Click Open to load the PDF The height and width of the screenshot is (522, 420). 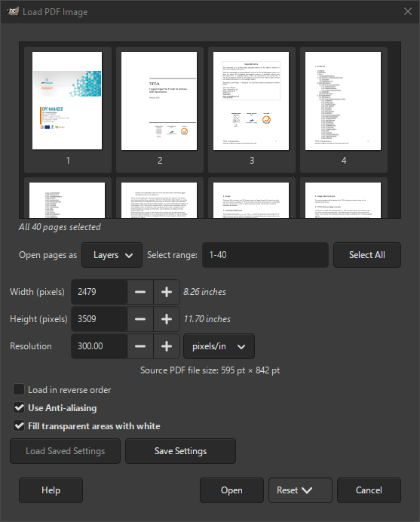(x=231, y=490)
